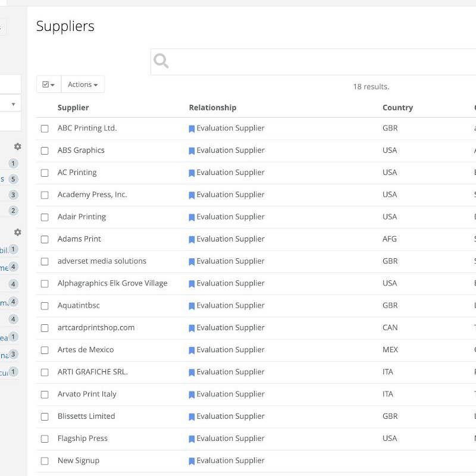Screen dimensions: 476x476
Task: Click the bookmark icon for New Signup
Action: coord(192,461)
